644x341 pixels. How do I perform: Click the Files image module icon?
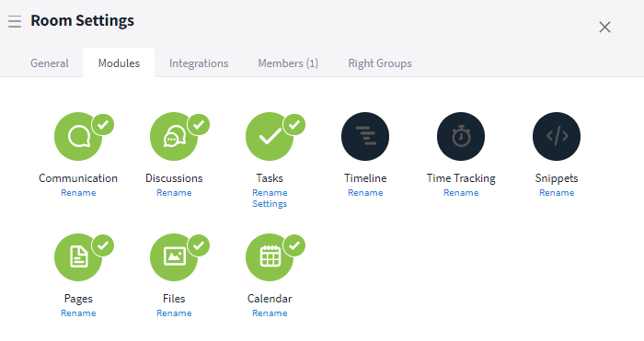pos(174,257)
